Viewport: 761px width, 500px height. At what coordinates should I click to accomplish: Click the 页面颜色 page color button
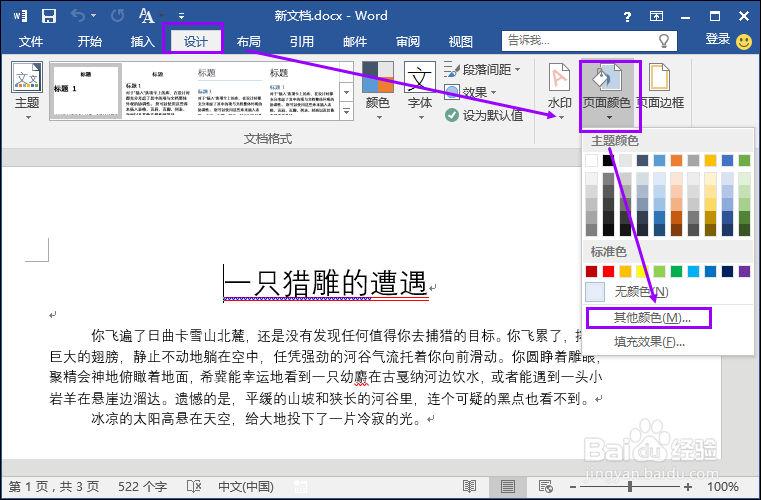pos(607,91)
